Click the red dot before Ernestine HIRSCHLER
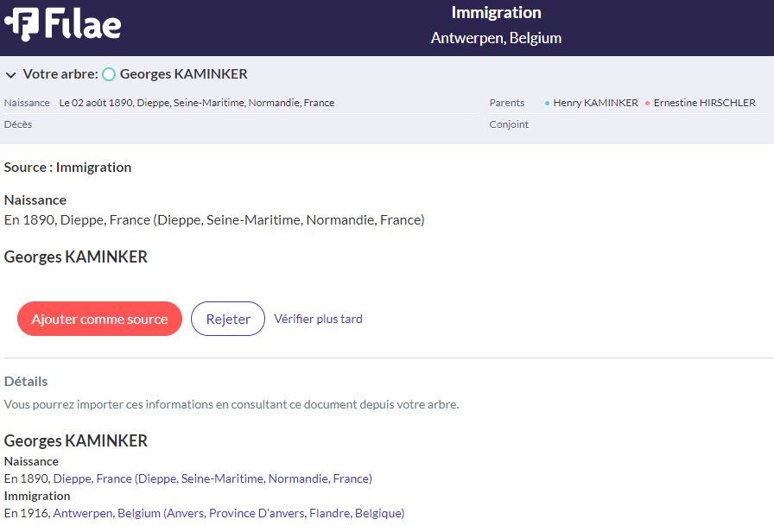This screenshot has width=774, height=532. (647, 103)
